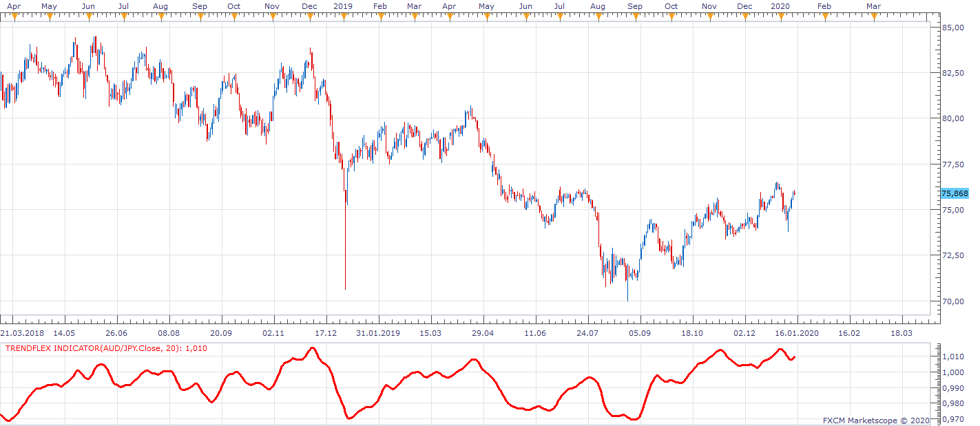Screen dimensions: 980x426
Task: Click the 85,00 price axis label
Action: 952,28
